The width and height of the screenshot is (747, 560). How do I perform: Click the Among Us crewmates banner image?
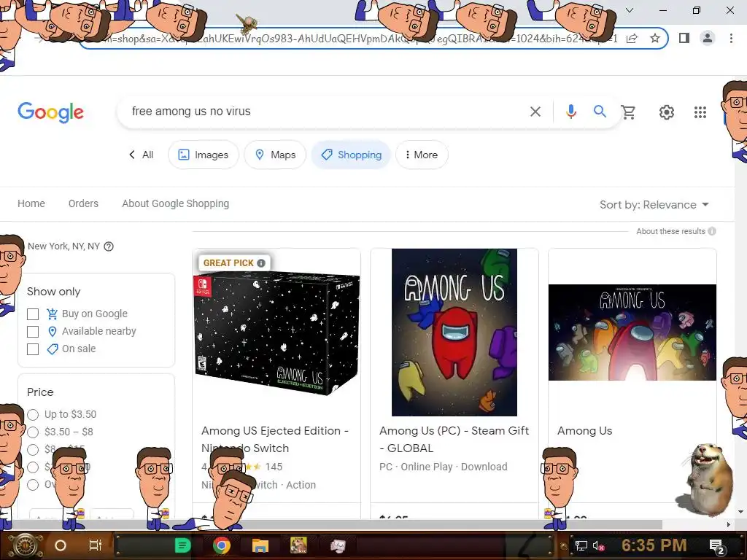click(x=632, y=332)
